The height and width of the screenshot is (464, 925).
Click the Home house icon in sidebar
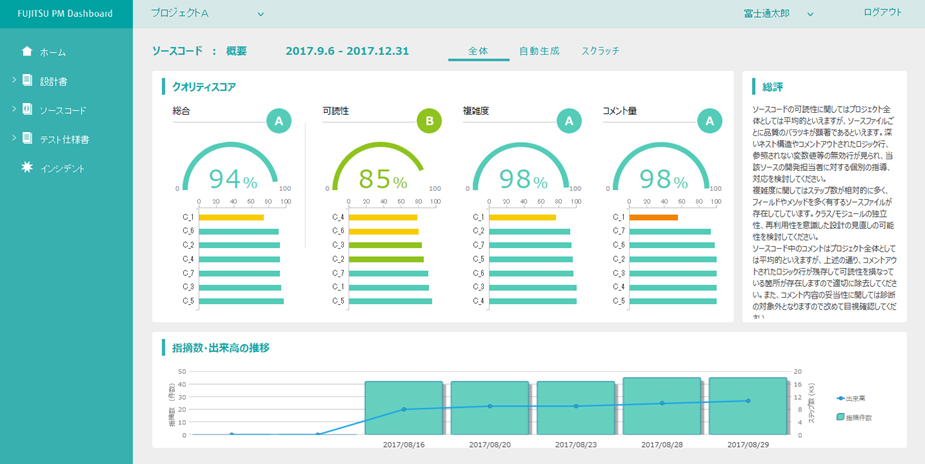click(x=27, y=51)
